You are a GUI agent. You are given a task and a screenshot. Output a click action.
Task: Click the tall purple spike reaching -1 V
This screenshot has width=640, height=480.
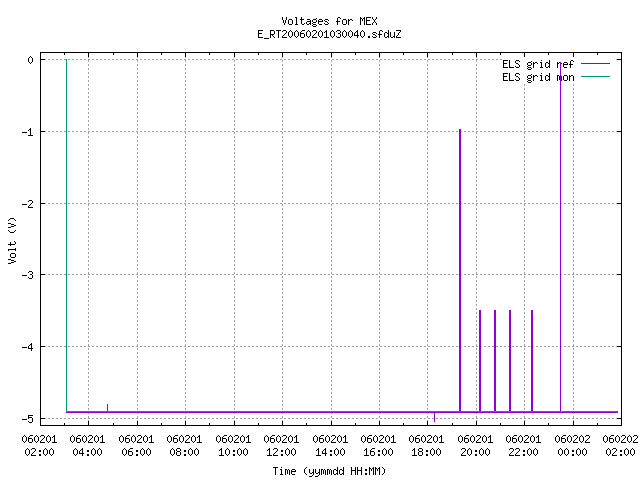(x=460, y=271)
